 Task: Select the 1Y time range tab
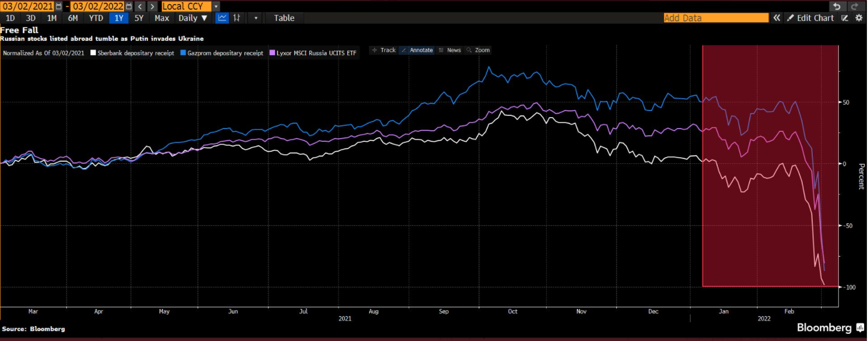(119, 18)
